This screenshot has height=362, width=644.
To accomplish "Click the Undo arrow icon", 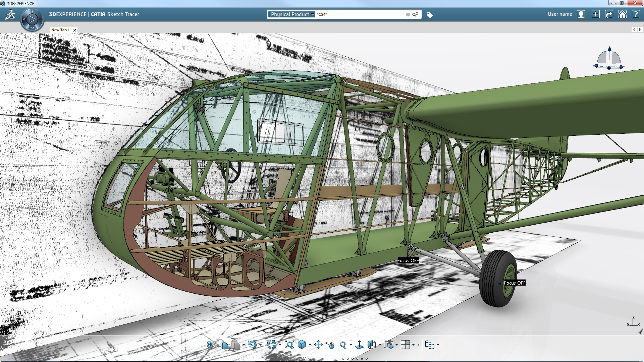I will point(252,345).
